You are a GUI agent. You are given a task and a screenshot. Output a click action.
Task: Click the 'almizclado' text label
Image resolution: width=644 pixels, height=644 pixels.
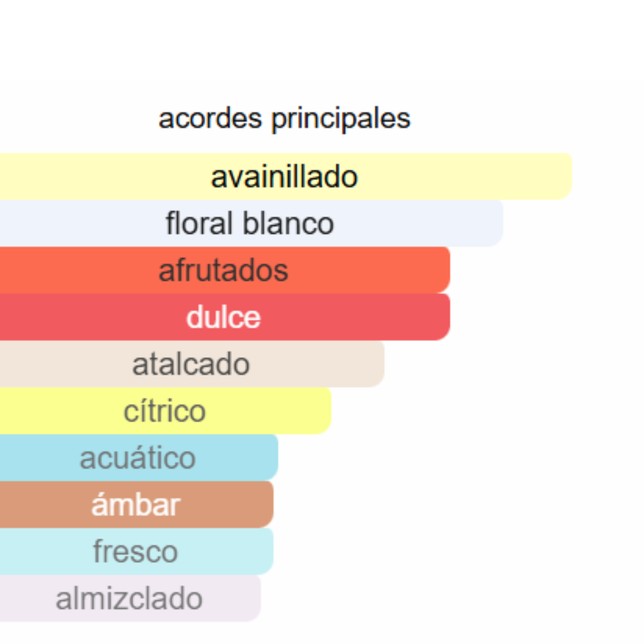click(129, 599)
